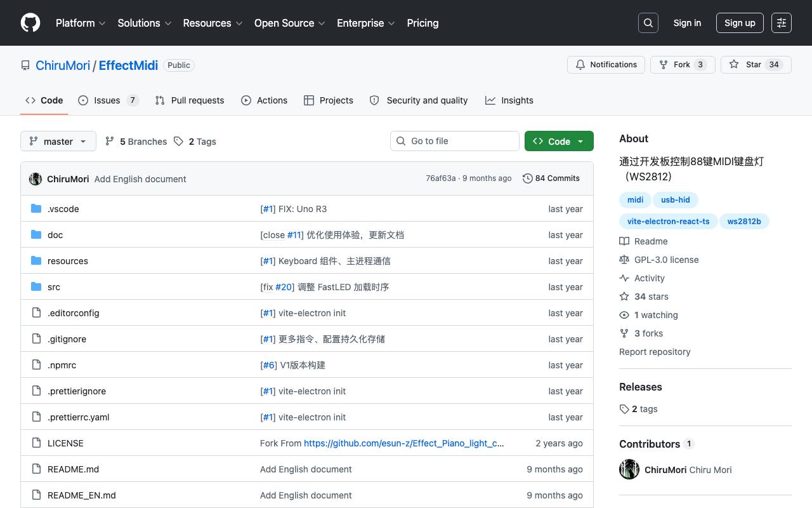Switch to the Actions tab

[265, 100]
